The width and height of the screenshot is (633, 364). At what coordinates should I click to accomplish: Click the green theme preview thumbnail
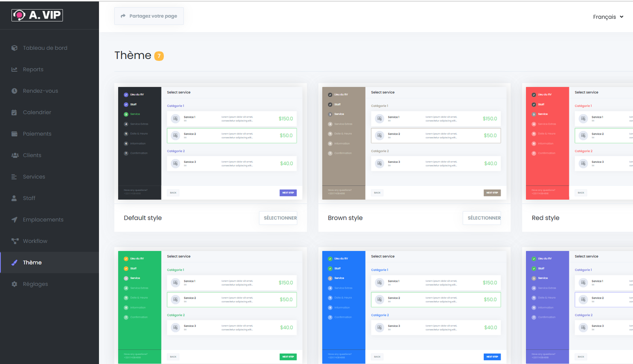(x=210, y=307)
